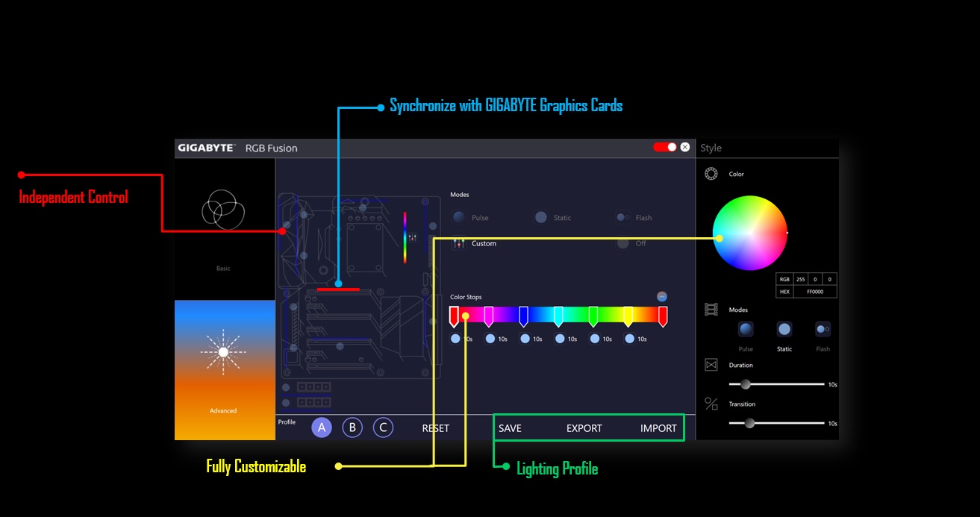Click the SAVE profile button
Viewport: 980px width, 517px height.
[510, 428]
